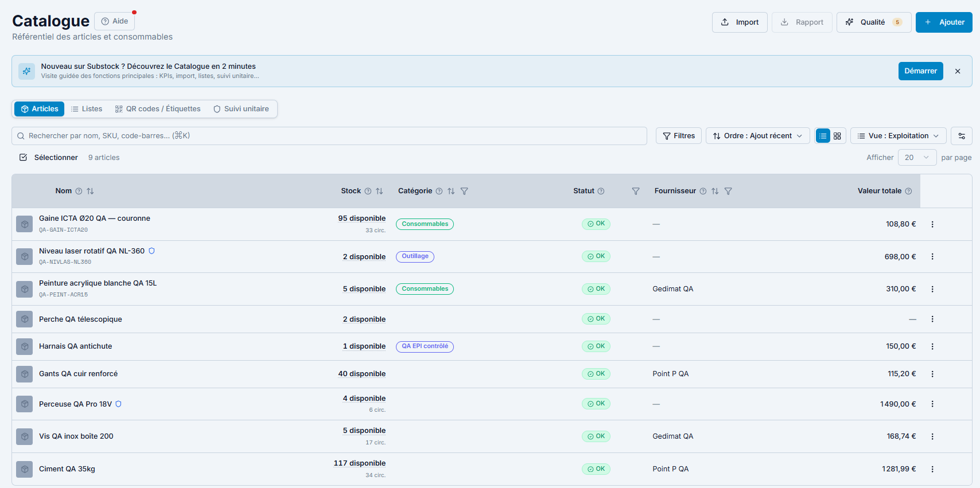980x488 pixels.
Task: Show the help icon beside Valeur totale
Action: coord(908,191)
